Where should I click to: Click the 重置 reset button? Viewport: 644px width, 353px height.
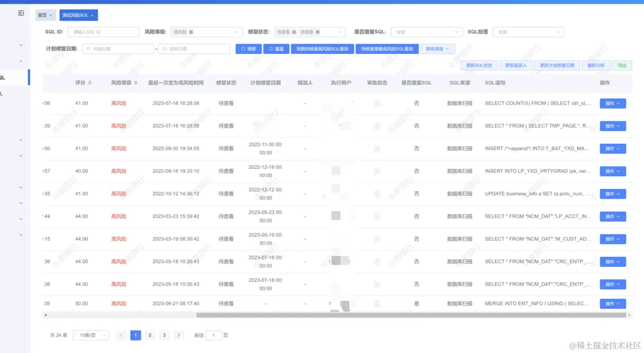(x=276, y=49)
